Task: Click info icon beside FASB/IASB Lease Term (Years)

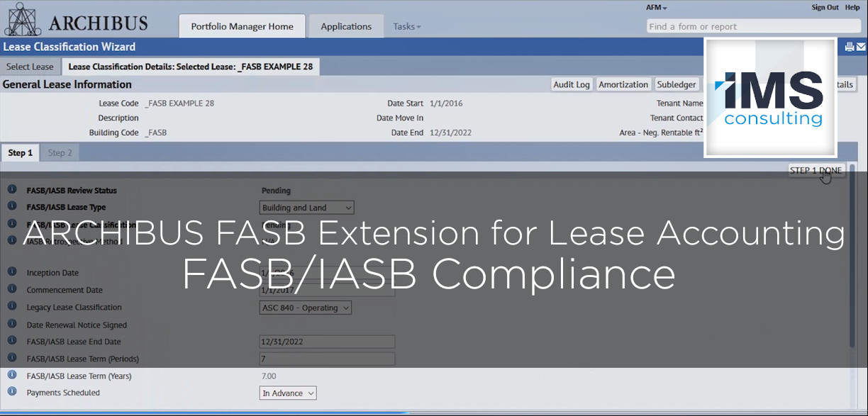Action: 12,375
